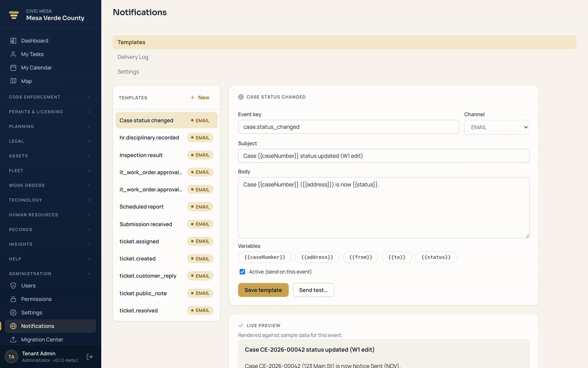Image resolution: width=588 pixels, height=368 pixels.
Task: Click the My Tasks person icon
Action: [x=13, y=54]
